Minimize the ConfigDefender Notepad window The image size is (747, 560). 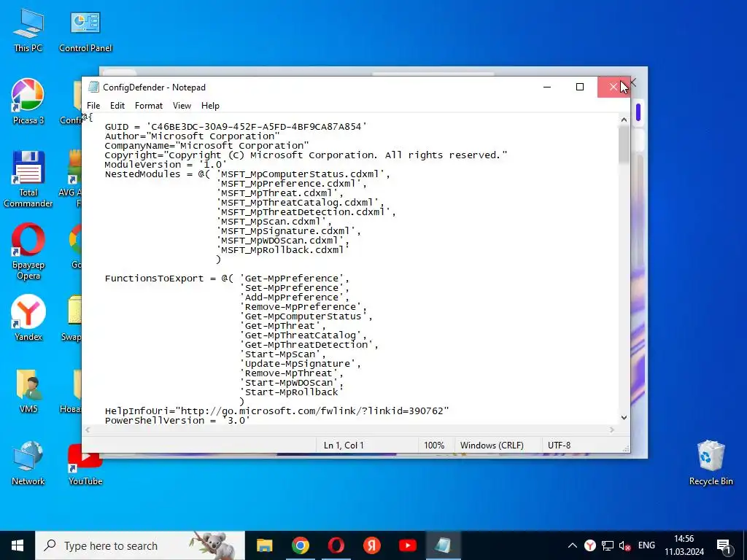click(547, 87)
